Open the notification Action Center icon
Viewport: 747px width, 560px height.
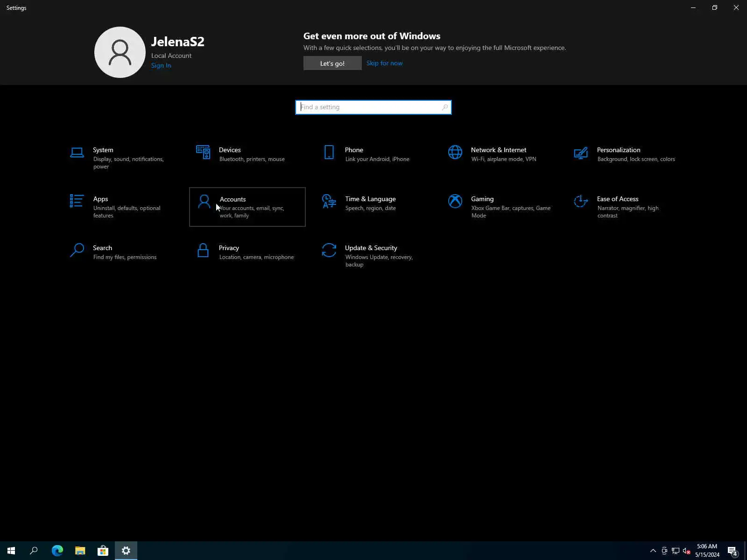[733, 551]
